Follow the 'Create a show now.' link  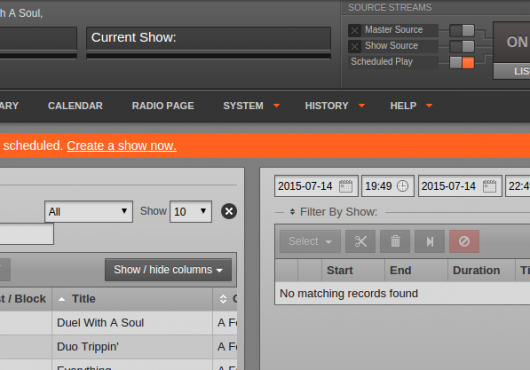(x=122, y=146)
